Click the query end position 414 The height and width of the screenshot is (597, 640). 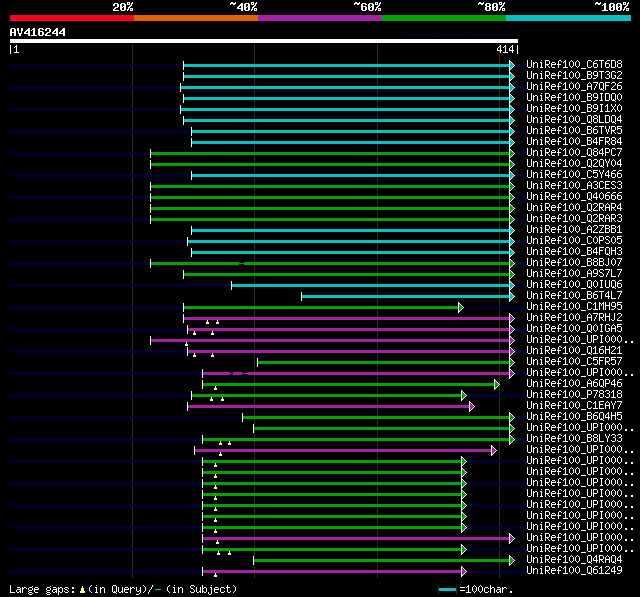pos(505,49)
